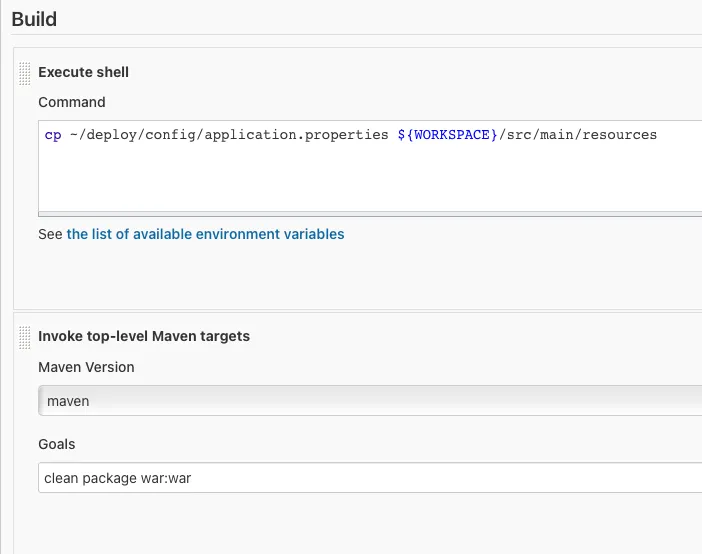This screenshot has width=702, height=554.
Task: Click the Goals label
Action: 56,444
